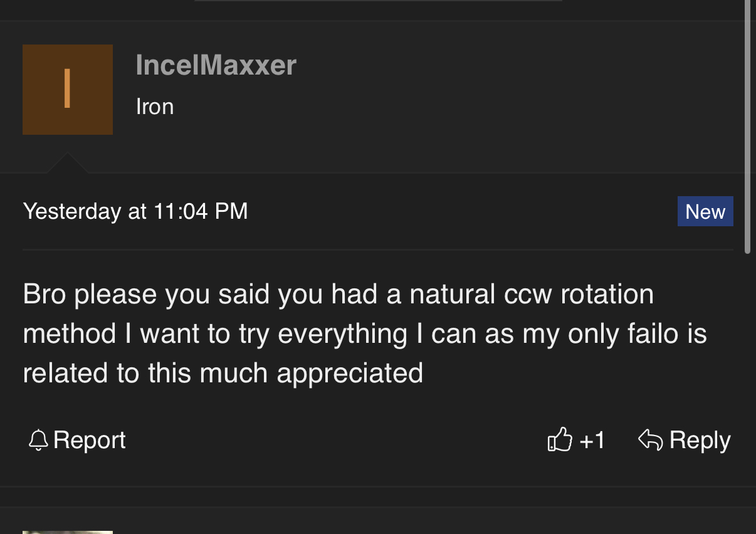This screenshot has width=756, height=534.
Task: Click the pointer arrow beneath the avatar
Action: (x=68, y=163)
